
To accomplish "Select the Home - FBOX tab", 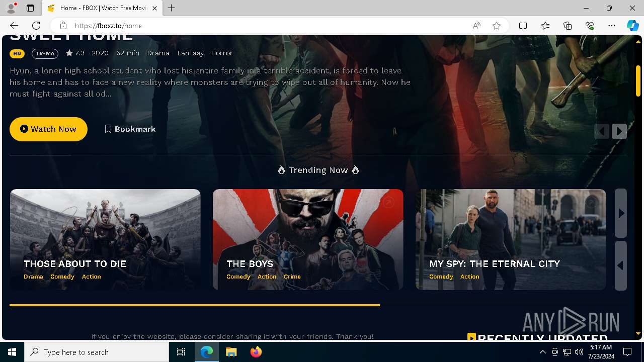I will 102,8.
